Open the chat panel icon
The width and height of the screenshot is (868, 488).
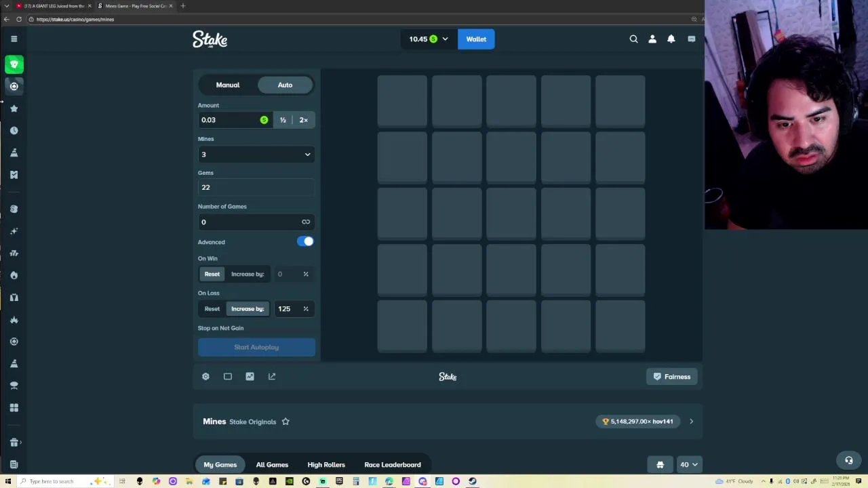point(691,39)
